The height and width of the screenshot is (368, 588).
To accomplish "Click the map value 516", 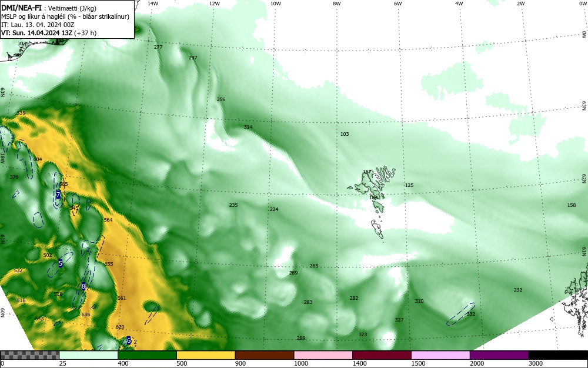I will point(21,300).
